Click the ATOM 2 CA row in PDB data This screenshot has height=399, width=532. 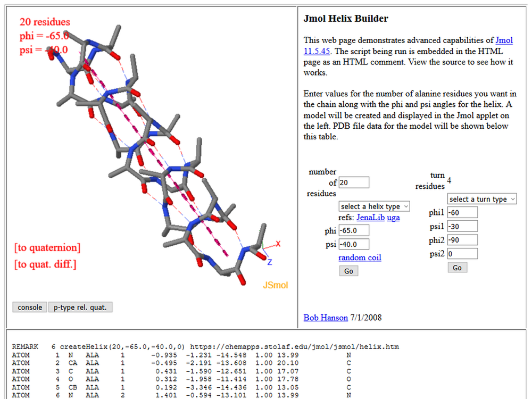(181, 363)
